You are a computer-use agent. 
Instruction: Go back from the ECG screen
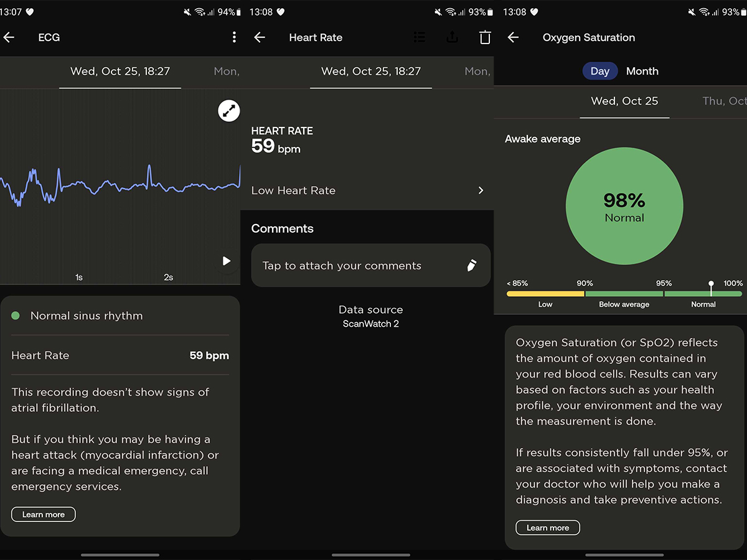coord(9,37)
